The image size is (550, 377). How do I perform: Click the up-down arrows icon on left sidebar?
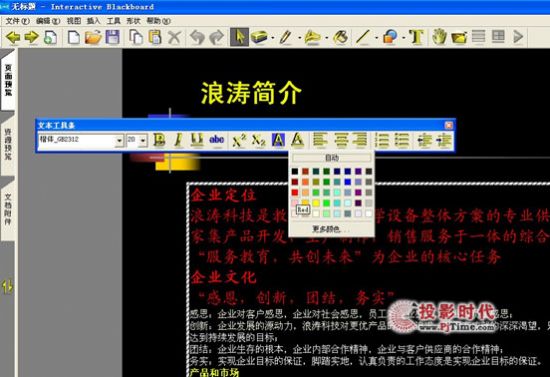tap(7, 287)
